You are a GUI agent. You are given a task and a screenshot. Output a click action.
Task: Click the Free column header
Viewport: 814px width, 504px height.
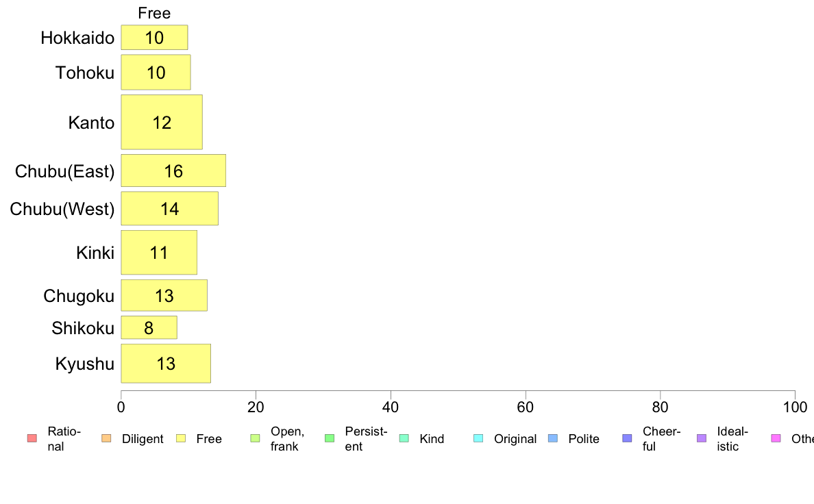(x=154, y=13)
